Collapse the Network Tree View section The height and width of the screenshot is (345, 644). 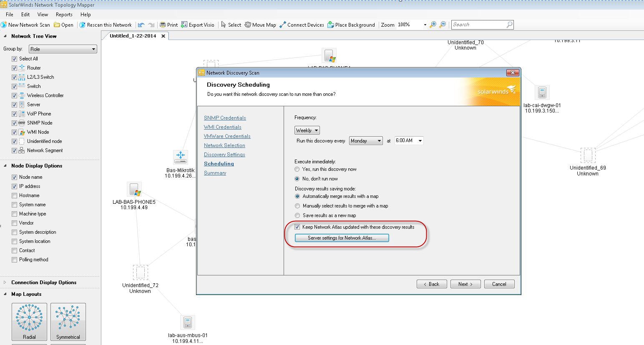click(5, 36)
